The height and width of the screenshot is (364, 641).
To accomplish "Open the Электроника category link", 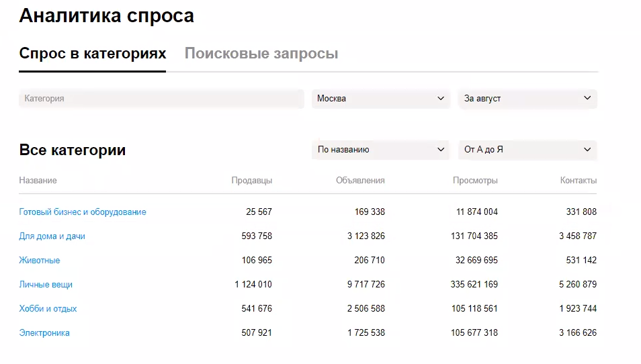I will click(44, 332).
